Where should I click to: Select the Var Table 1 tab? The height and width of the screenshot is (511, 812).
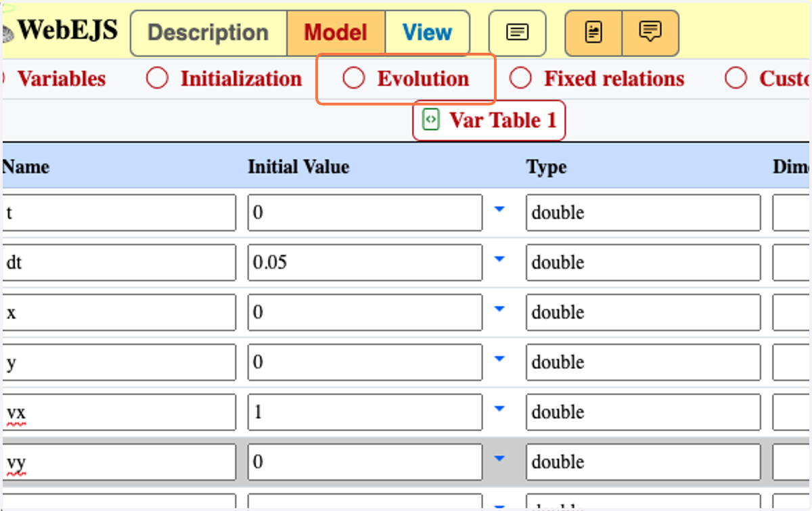tap(489, 120)
